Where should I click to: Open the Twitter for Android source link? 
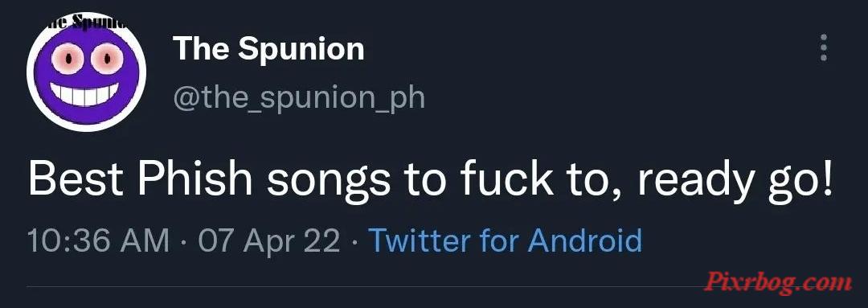505,241
